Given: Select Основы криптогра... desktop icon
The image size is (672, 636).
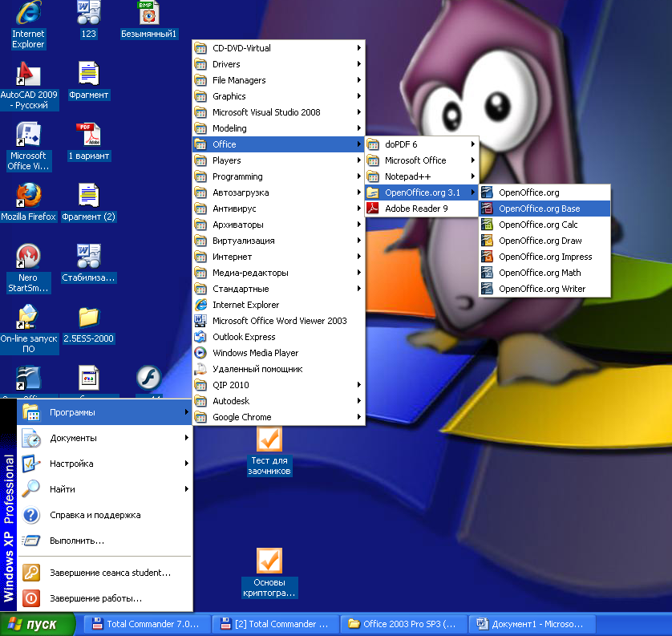Looking at the screenshot, I should tap(269, 573).
